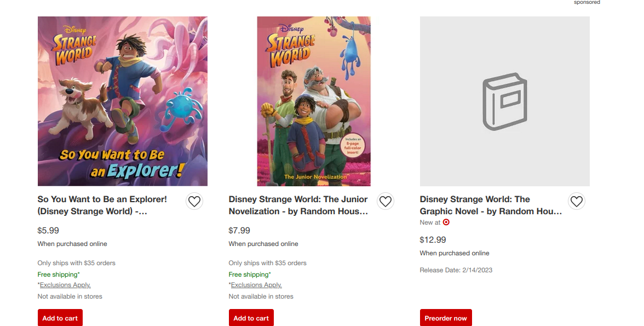Open Exclusions Apply link under Junior Novelization
This screenshot has width=644, height=326.
(256, 285)
